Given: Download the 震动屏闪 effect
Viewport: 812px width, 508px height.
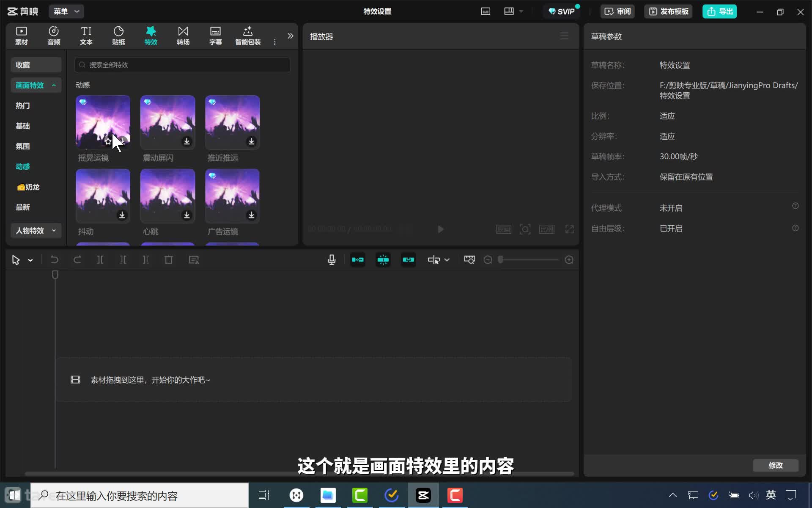Looking at the screenshot, I should coord(187,141).
